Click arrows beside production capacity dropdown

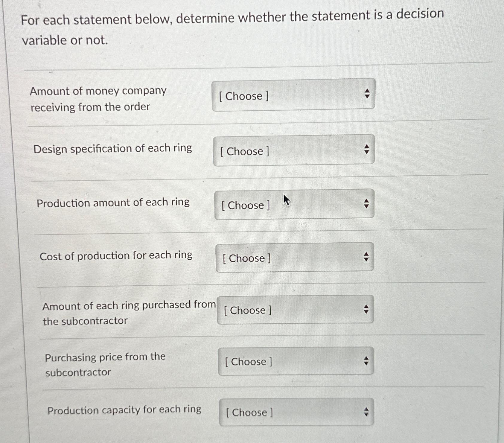tap(366, 411)
